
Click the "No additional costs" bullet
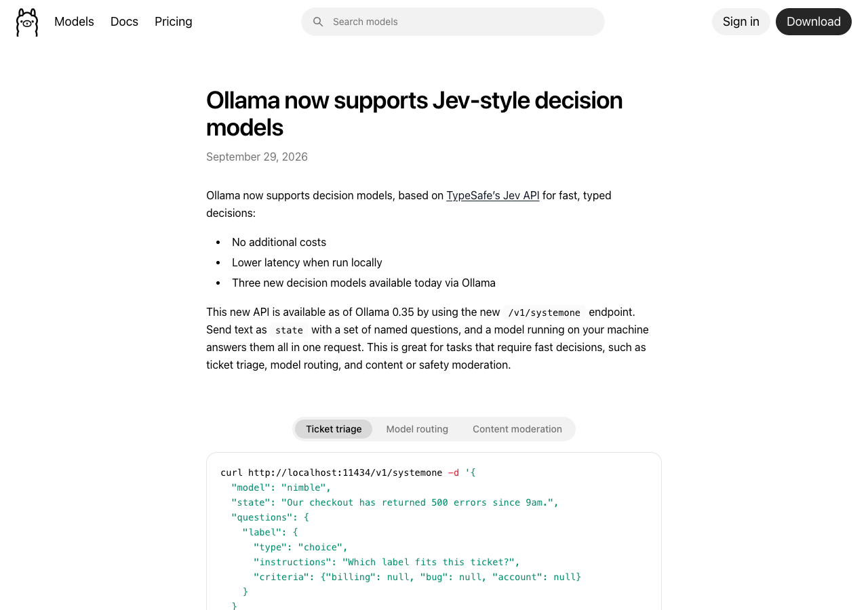279,242
